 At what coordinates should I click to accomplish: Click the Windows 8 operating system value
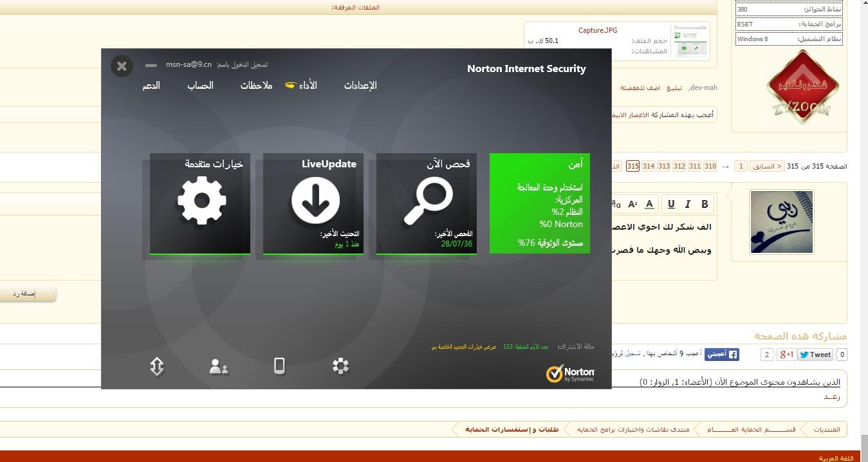coord(752,39)
